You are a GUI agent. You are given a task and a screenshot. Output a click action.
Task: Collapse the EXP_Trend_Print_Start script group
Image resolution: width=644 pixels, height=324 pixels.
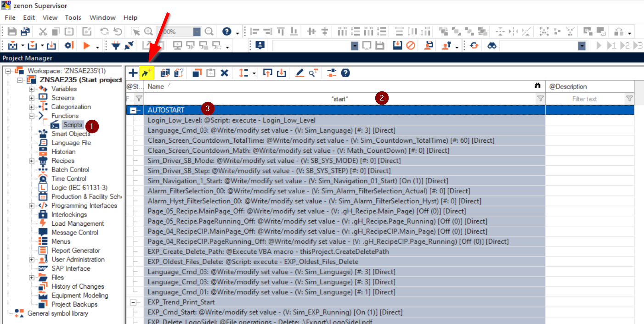coord(134,302)
